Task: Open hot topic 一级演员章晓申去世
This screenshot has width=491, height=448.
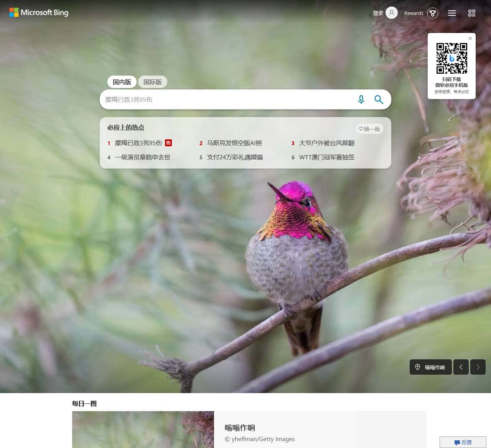Action: 142,157
